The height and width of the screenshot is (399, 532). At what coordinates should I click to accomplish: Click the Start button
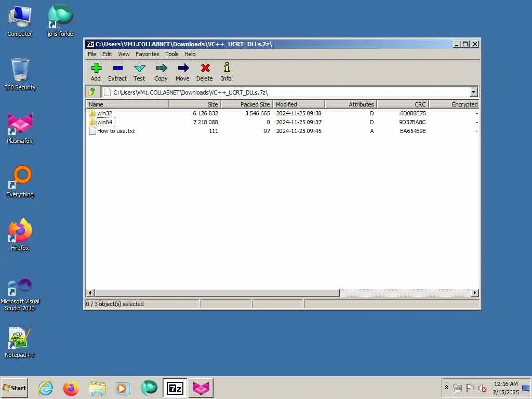point(14,388)
